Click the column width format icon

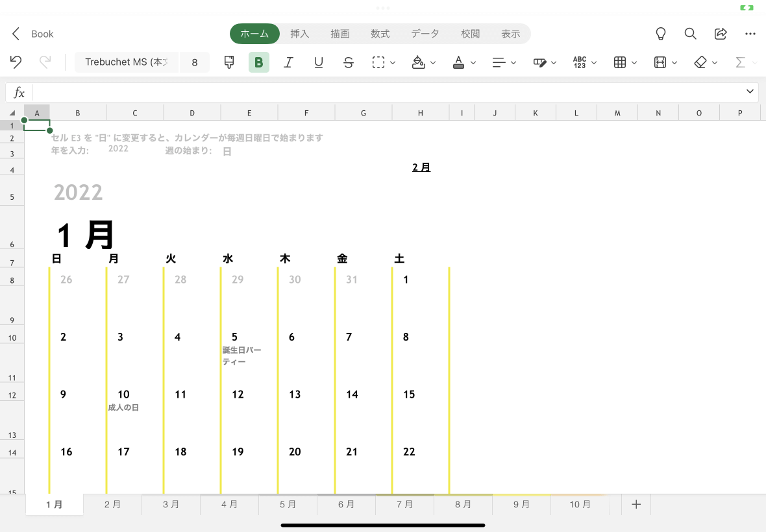tap(660, 62)
